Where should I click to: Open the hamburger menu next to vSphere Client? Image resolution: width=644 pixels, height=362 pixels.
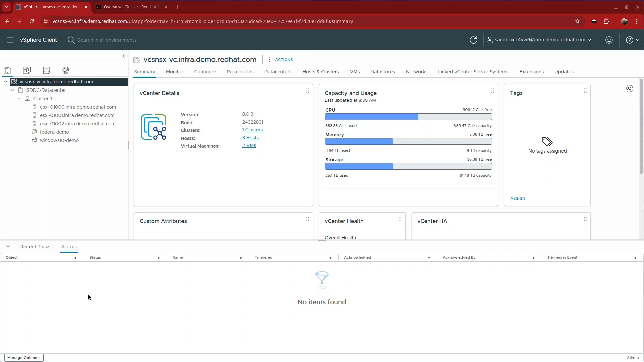[x=10, y=40]
